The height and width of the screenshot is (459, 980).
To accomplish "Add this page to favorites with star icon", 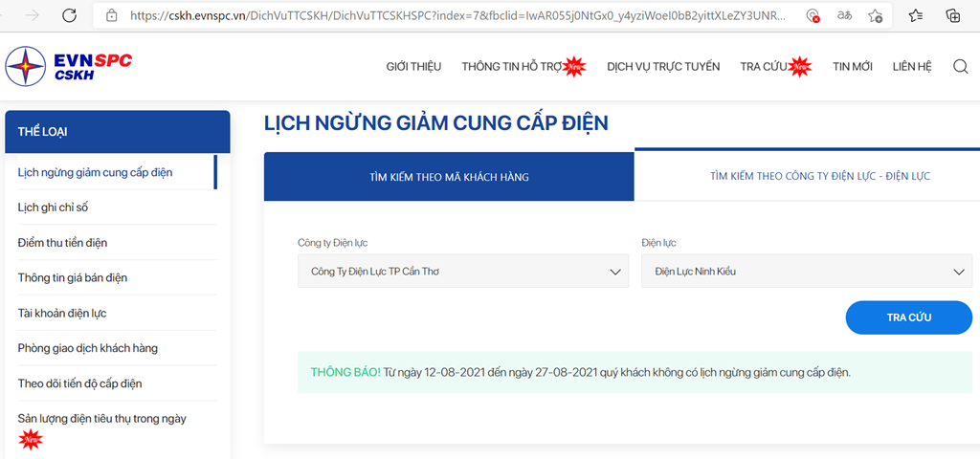I will [x=875, y=15].
